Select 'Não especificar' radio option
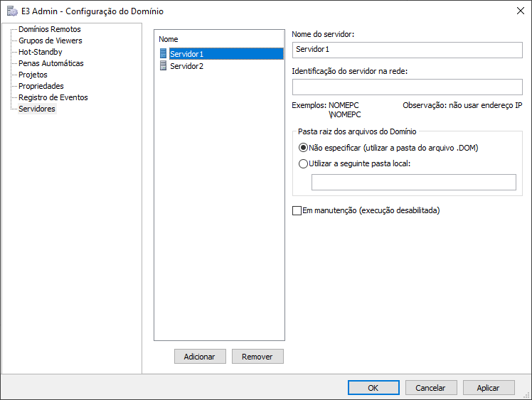Screen dimensions: 532x400 coord(304,148)
